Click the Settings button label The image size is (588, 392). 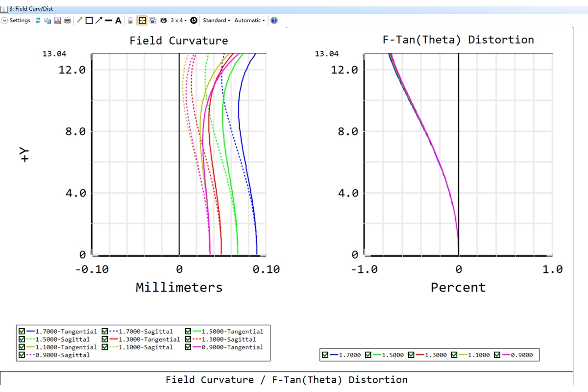pyautogui.click(x=20, y=21)
